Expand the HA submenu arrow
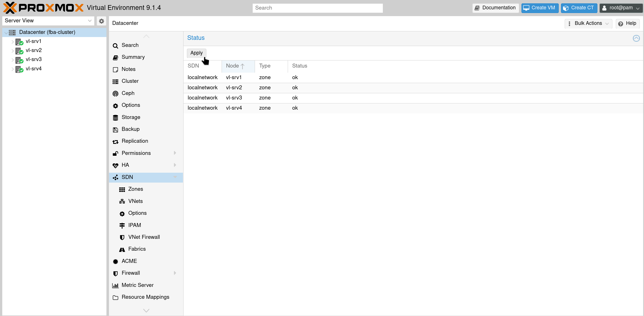Viewport: 644px width, 316px height. coord(175,165)
